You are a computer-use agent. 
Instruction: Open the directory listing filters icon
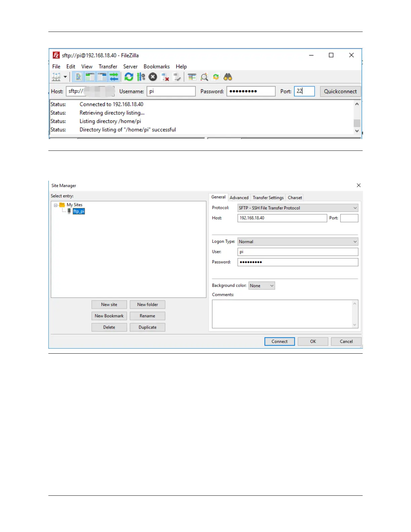[x=192, y=77]
